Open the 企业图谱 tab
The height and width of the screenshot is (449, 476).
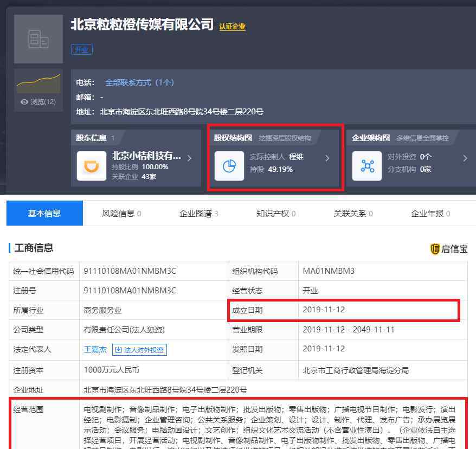coord(198,214)
